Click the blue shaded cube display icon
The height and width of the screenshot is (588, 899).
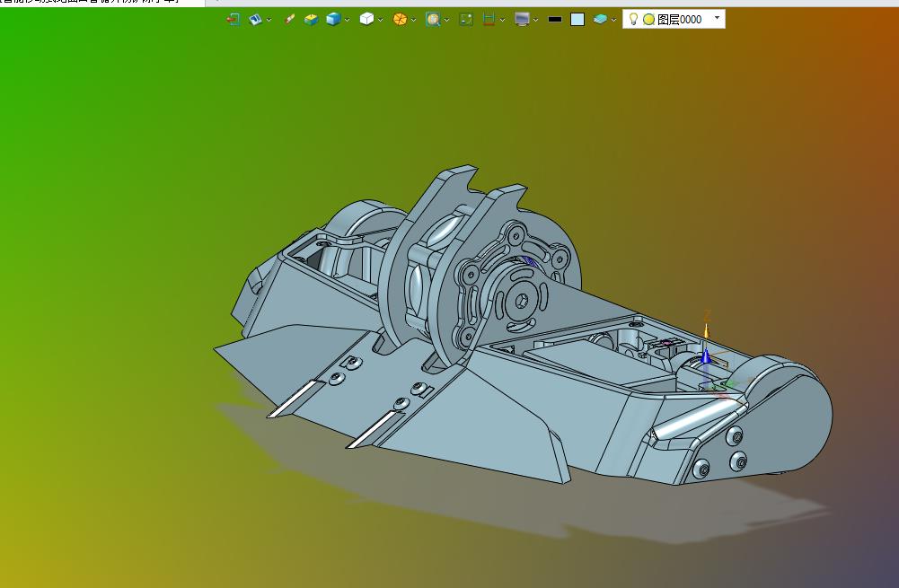pyautogui.click(x=333, y=20)
